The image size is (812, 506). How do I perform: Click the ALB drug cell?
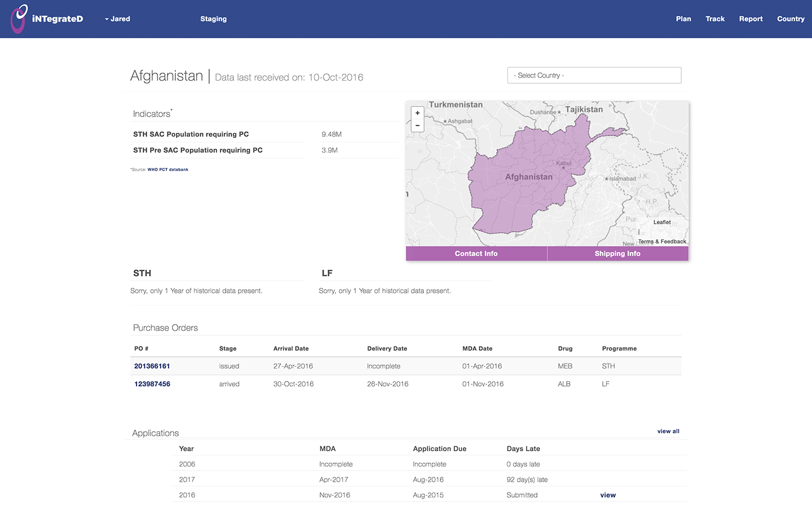click(x=564, y=384)
